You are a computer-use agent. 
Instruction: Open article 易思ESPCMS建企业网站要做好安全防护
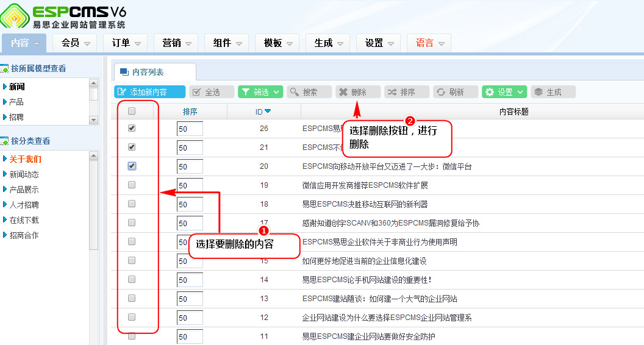click(x=369, y=336)
